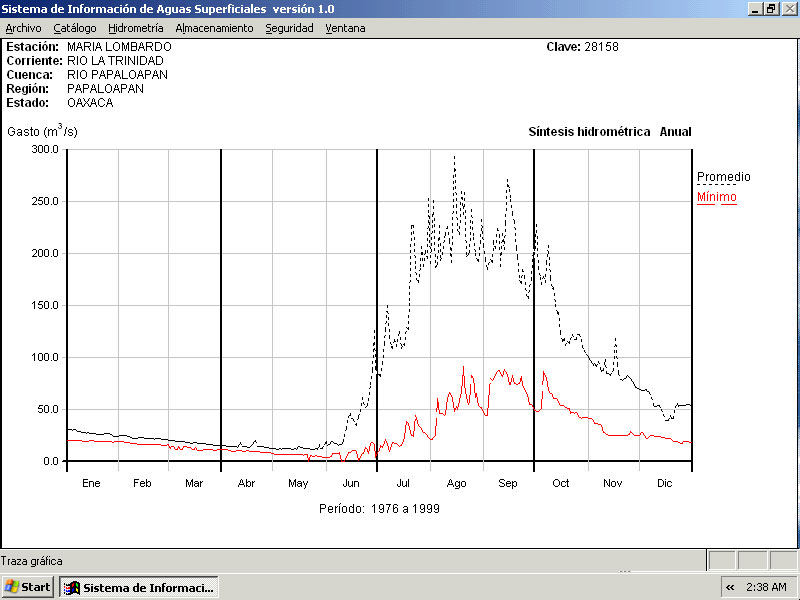
Task: Expand the hidden system tray icons chevron
Action: pos(730,587)
